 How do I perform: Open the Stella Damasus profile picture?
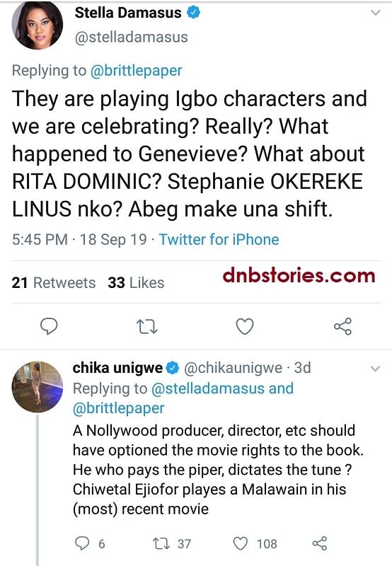tap(38, 25)
